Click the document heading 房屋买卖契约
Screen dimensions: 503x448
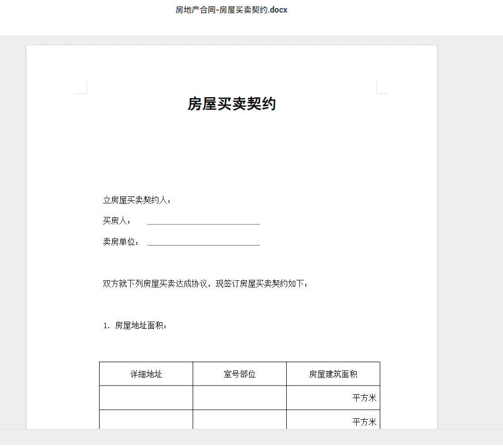tap(231, 104)
